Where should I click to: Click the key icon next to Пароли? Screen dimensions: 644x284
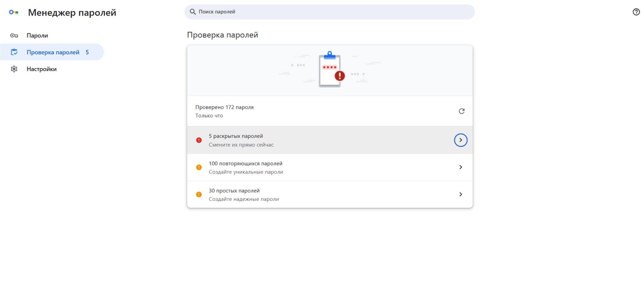click(x=14, y=35)
